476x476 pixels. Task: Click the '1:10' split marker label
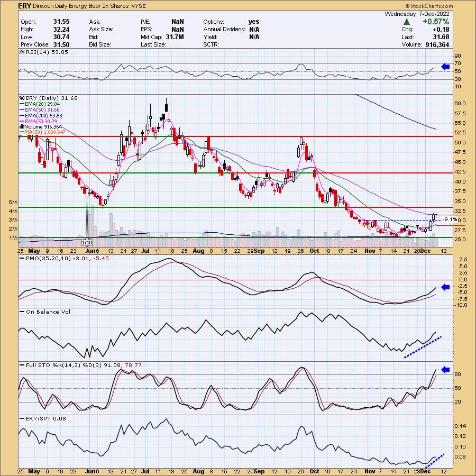(87, 243)
